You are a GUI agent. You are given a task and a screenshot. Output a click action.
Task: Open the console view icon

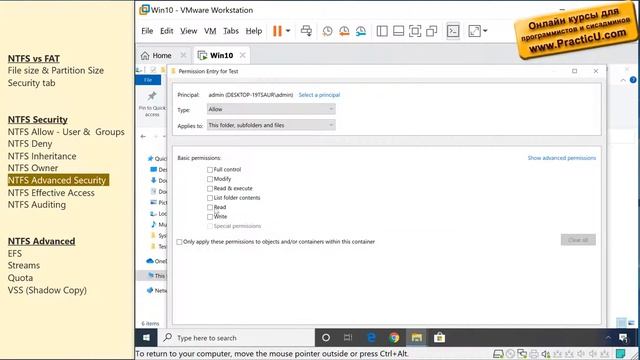[x=453, y=31]
